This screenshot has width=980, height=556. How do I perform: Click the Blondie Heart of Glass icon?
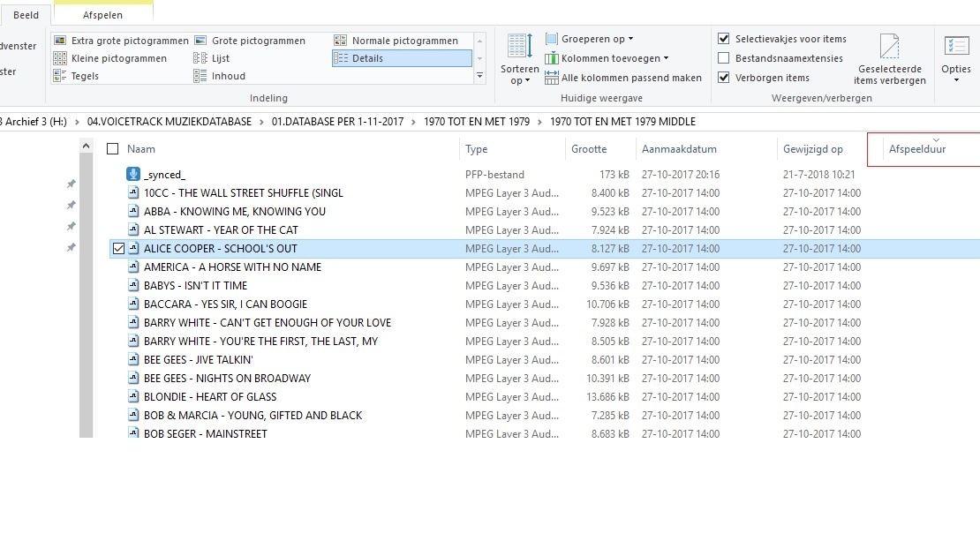[x=133, y=396]
